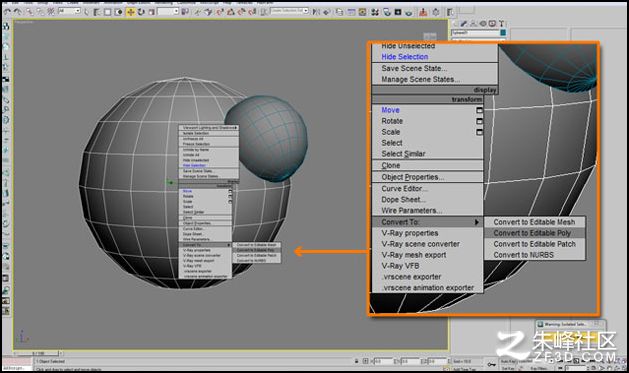The width and height of the screenshot is (629, 373).
Task: Pick the Rectangular Selection Region tool
Action: pyautogui.click(x=108, y=12)
